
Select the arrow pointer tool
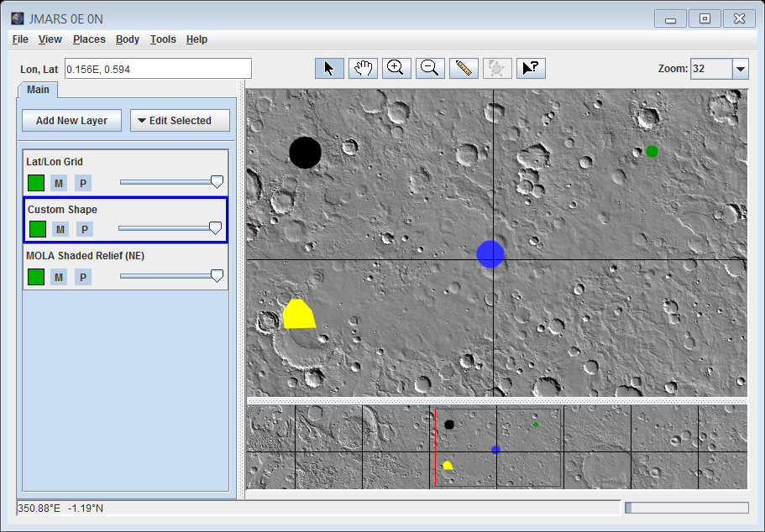point(329,69)
